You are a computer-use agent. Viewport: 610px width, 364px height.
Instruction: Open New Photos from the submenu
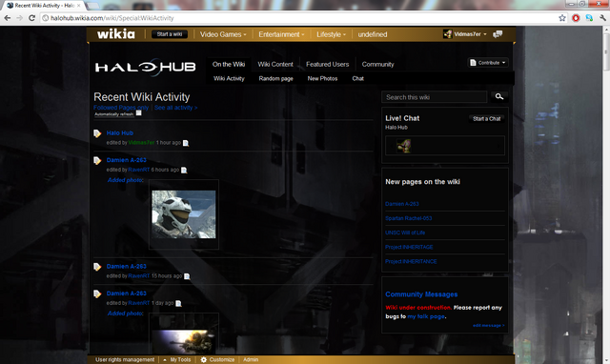tap(322, 78)
